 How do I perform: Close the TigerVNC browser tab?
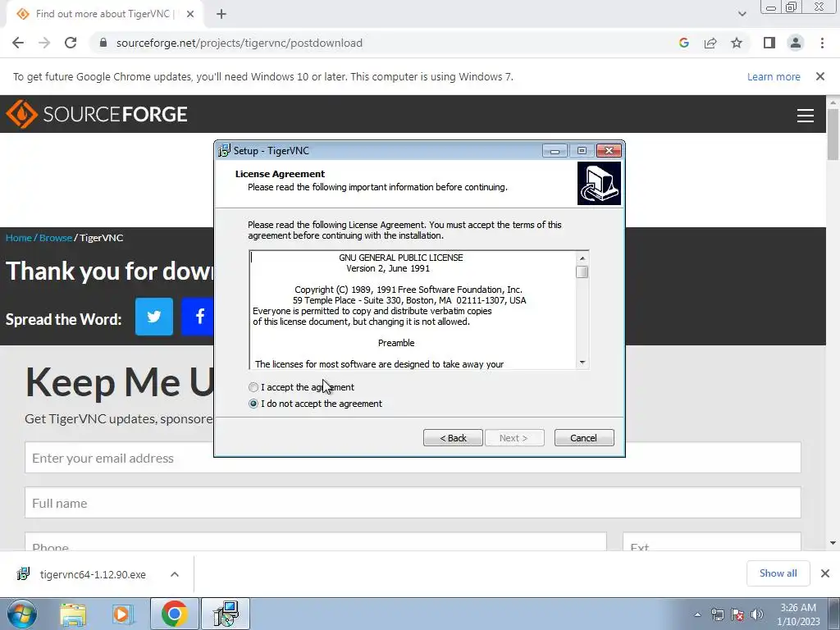(x=190, y=14)
